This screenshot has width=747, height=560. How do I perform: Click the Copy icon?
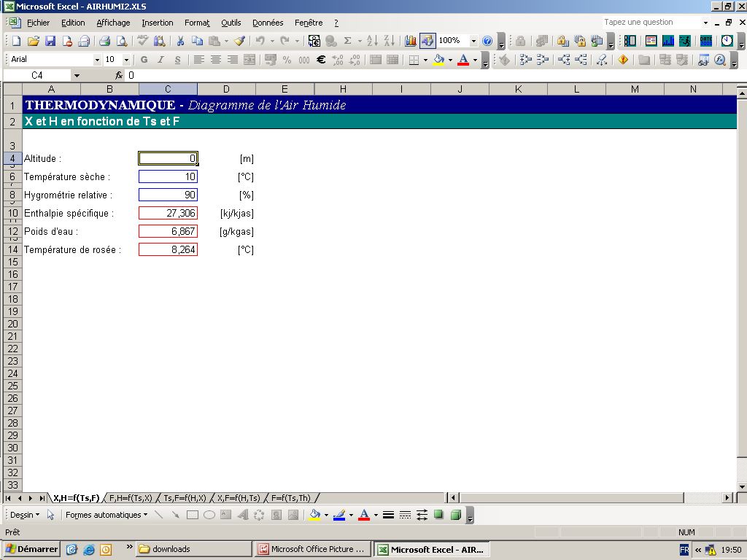pyautogui.click(x=197, y=41)
